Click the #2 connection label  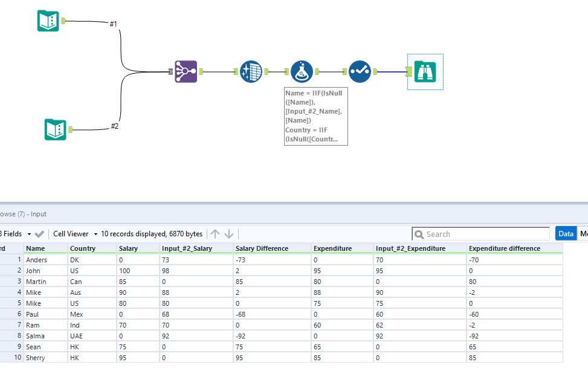click(115, 126)
